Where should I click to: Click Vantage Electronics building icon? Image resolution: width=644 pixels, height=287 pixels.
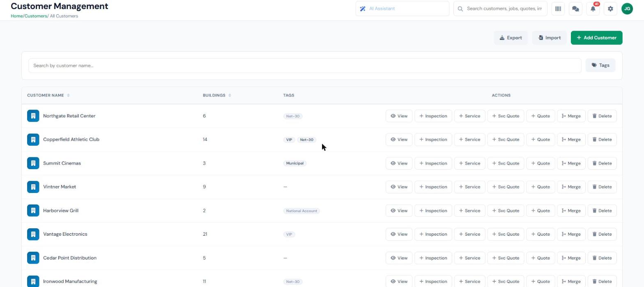tap(33, 234)
